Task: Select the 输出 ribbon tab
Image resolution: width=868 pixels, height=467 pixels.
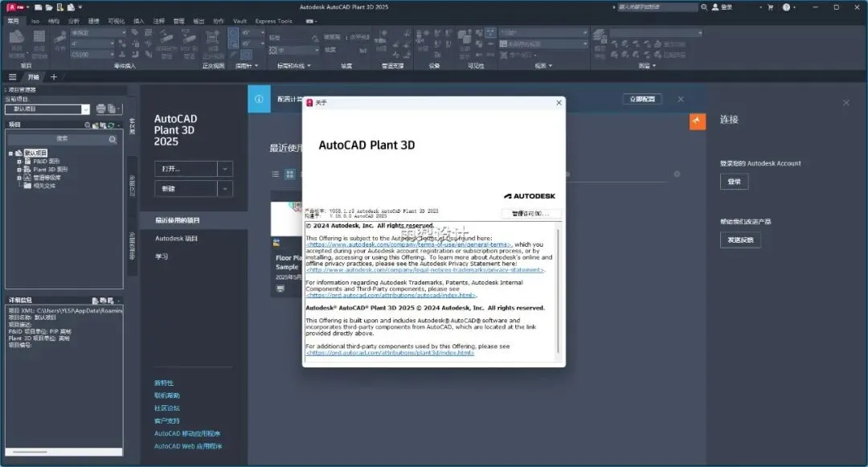Action: point(199,21)
